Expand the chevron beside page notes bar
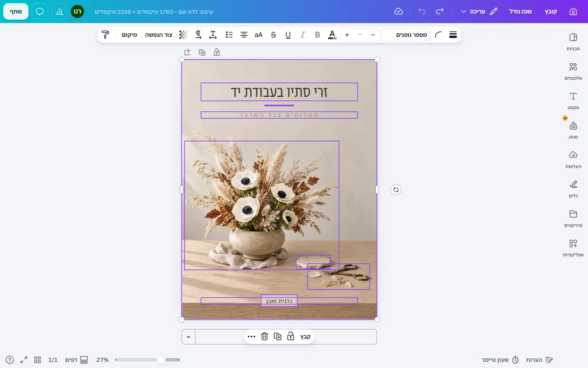This screenshot has width=588, height=368. (x=188, y=337)
